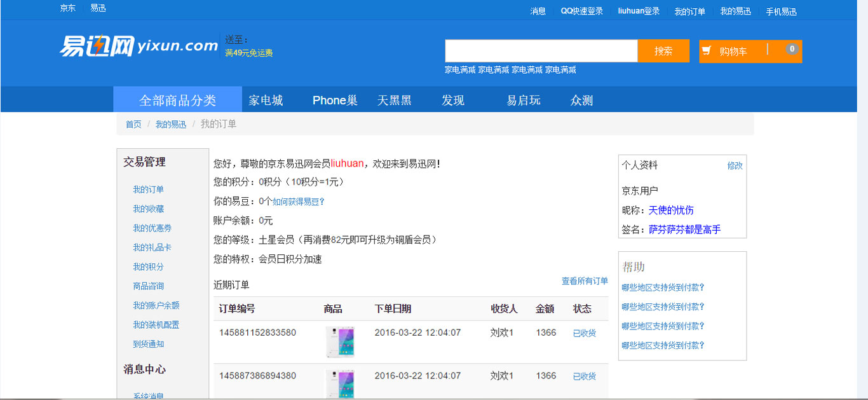Image resolution: width=868 pixels, height=400 pixels.
Task: Click the orange 搜索 button
Action: point(663,51)
